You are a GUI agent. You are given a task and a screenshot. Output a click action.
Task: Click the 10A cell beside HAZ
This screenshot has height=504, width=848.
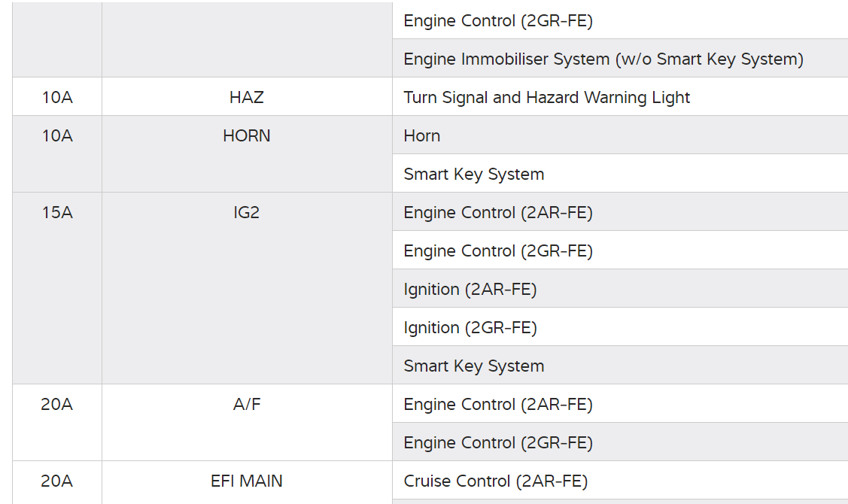56,97
